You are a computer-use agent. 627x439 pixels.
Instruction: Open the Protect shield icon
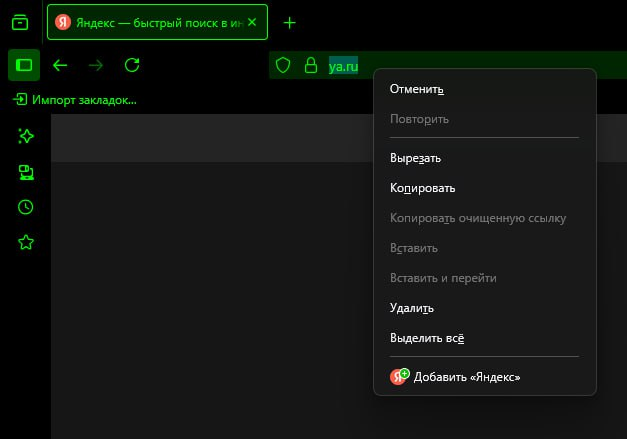[x=283, y=65]
